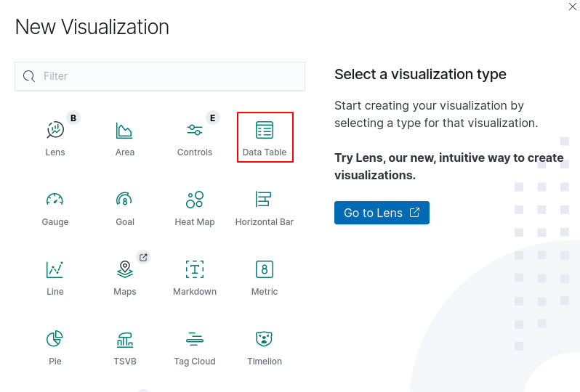Click the external link badge on Maps
This screenshot has height=392, width=580.
(x=143, y=257)
